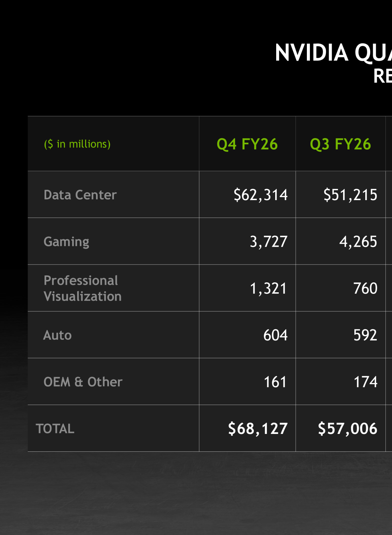The width and height of the screenshot is (392, 535).
Task: Click the NVIDIA slide title text
Action: click(333, 53)
